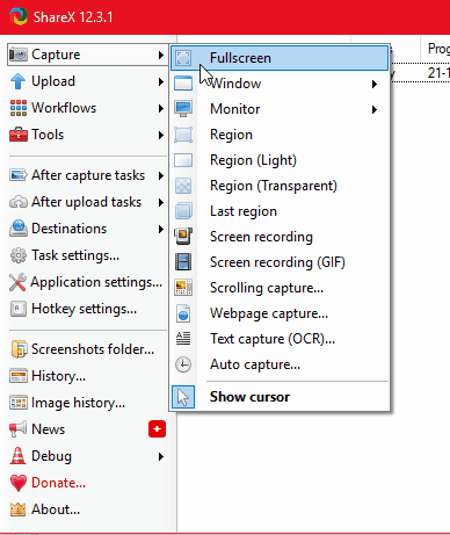Viewport: 450px width, 535px height.
Task: Expand After capture tasks submenu arrow
Action: (x=161, y=176)
